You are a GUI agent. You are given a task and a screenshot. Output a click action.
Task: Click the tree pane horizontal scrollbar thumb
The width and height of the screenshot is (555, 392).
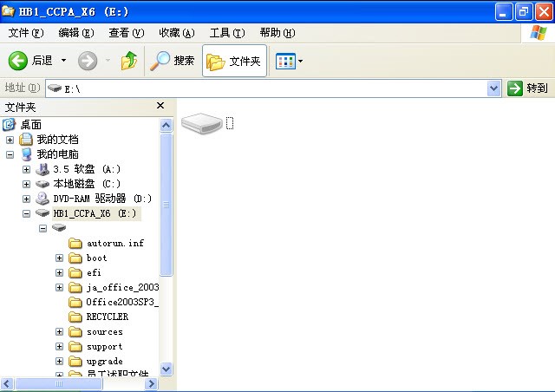(x=59, y=383)
